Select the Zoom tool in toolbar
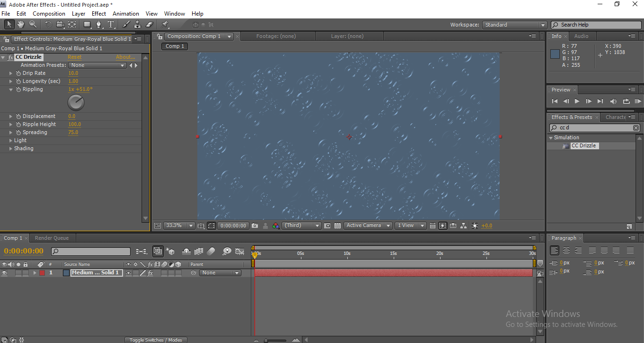 tap(33, 24)
